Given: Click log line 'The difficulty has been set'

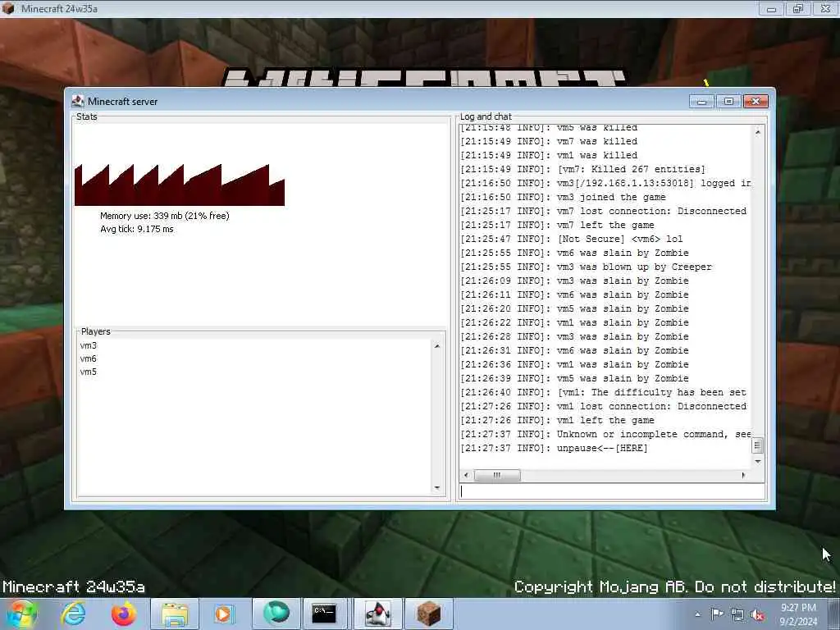Looking at the screenshot, I should click(603, 393).
